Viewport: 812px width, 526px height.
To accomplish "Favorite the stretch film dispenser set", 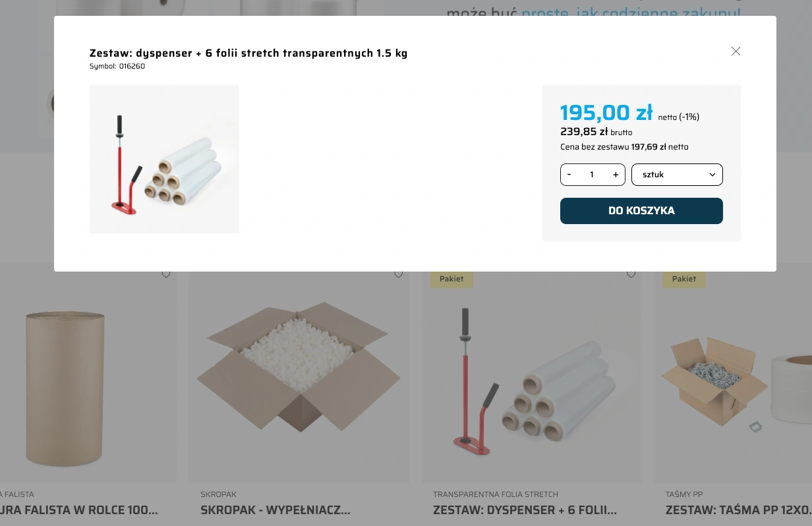I will (631, 274).
